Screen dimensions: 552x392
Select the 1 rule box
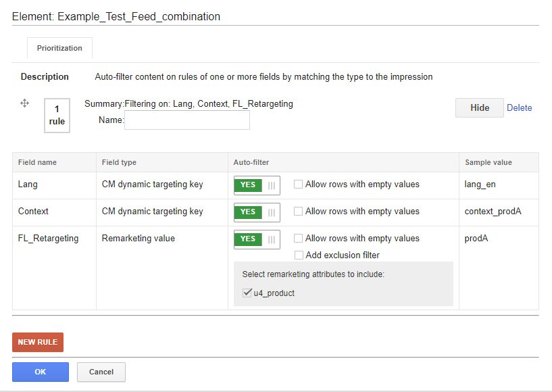57,116
